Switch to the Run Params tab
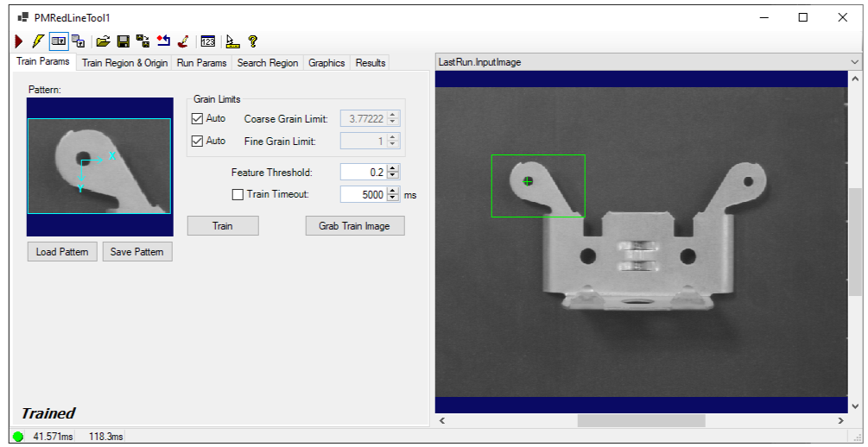 pyautogui.click(x=201, y=63)
